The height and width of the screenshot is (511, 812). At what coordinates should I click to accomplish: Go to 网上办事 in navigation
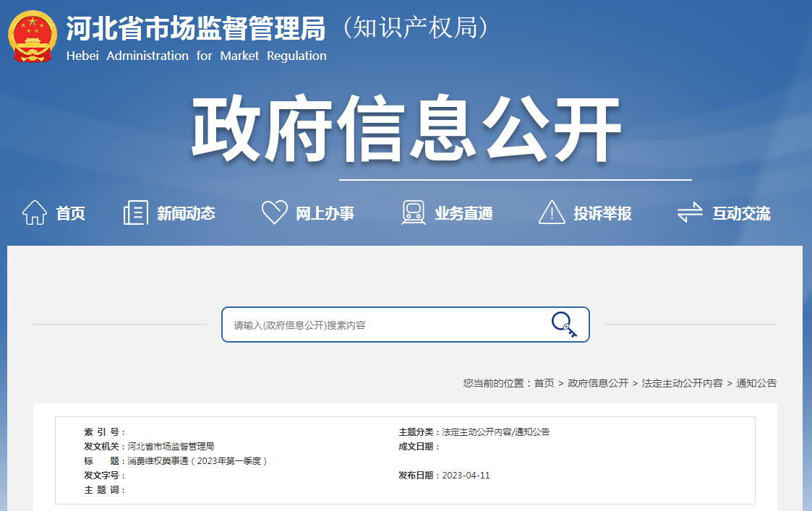coord(325,214)
